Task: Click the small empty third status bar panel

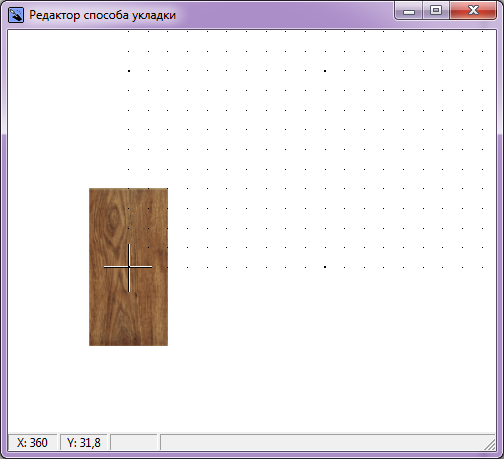Action: pos(134,442)
